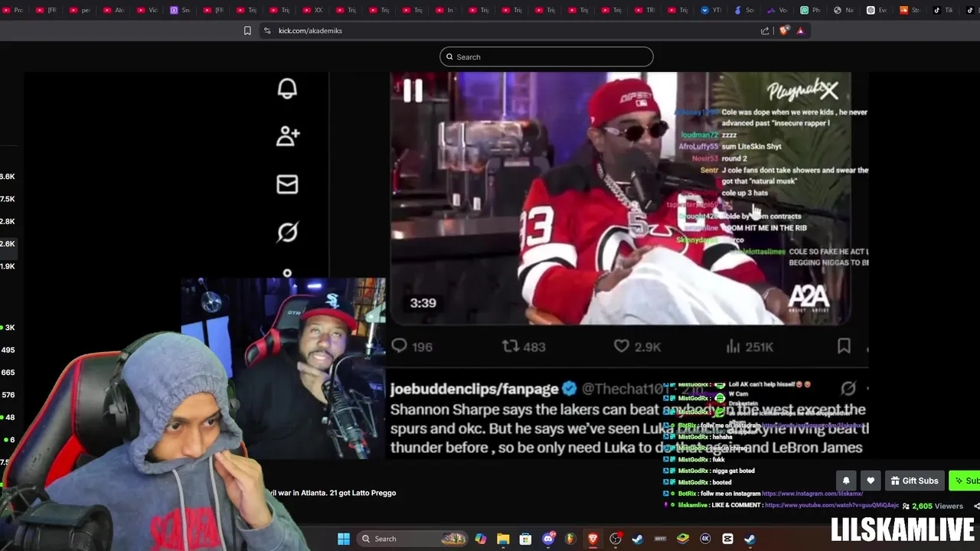Open Discord from the taskbar
This screenshot has width=980, height=551.
pos(548,539)
